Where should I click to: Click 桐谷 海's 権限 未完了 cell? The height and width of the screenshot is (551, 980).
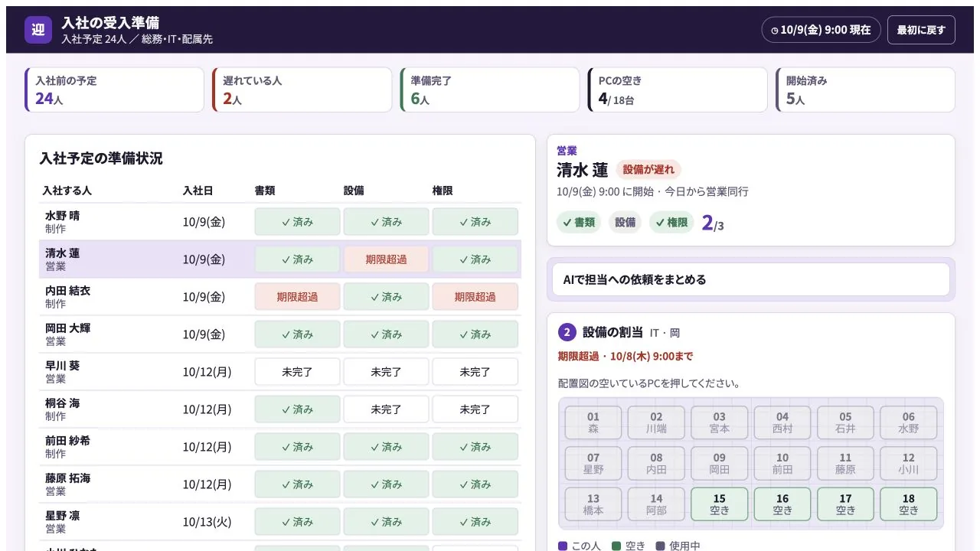(x=475, y=409)
